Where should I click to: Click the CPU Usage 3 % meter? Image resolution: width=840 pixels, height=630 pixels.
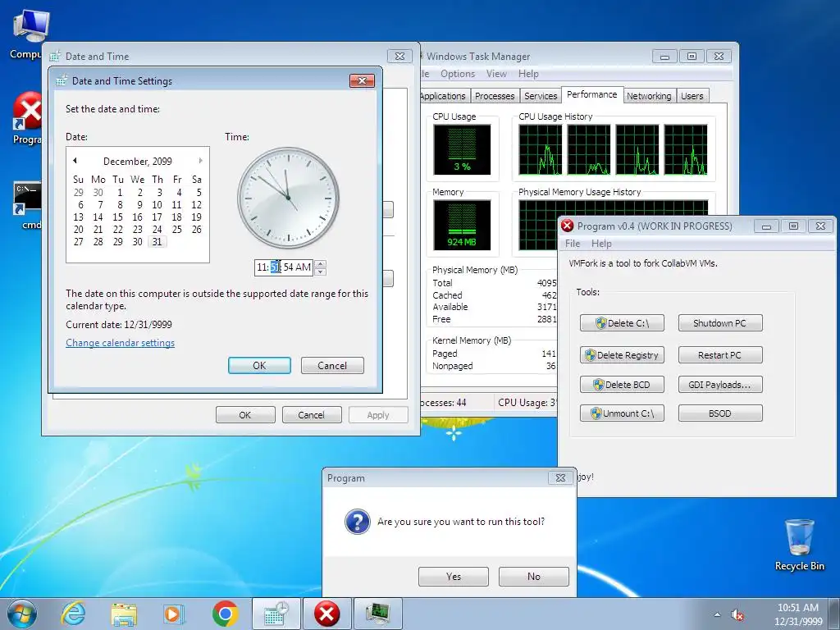click(x=462, y=149)
